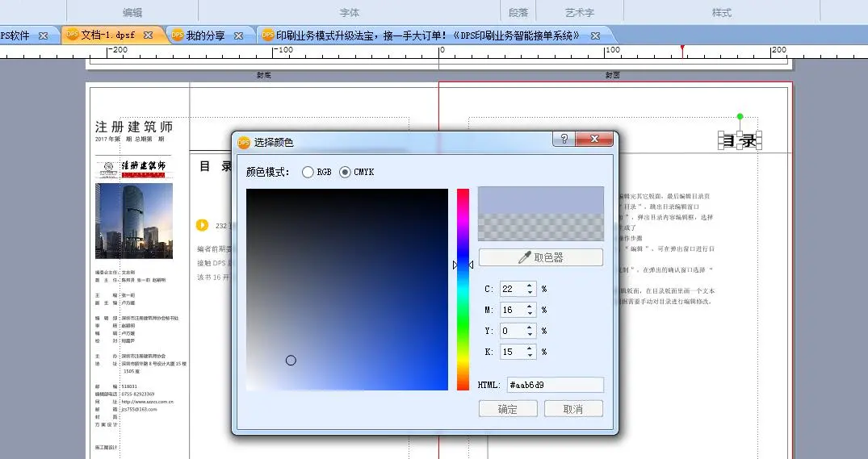Select the RGB color mode radio button
868x459 pixels.
(x=308, y=172)
